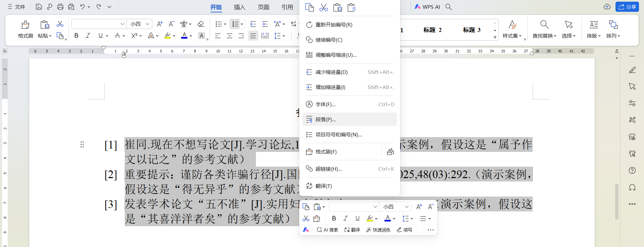Screen dimensions: 644x247
Task: Open sidebar settings sliders icon
Action: 632,103
